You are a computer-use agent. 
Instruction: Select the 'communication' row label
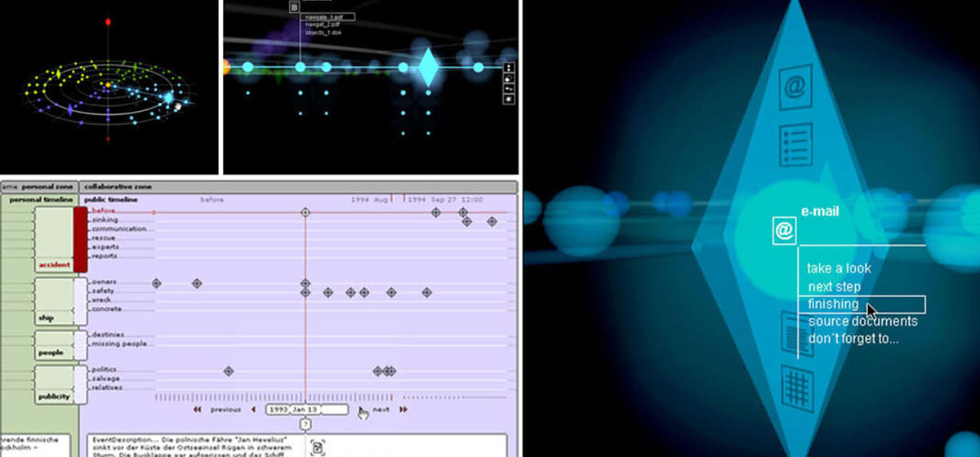(118, 229)
